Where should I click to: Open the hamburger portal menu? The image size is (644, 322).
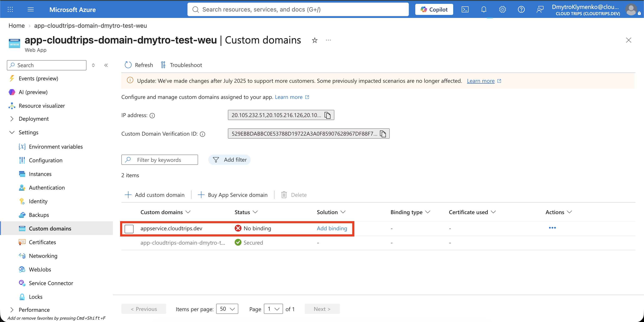pyautogui.click(x=30, y=10)
